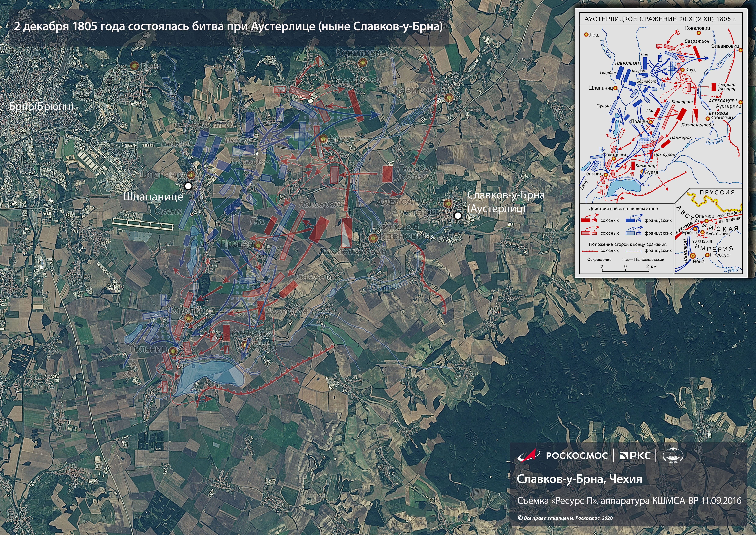
Task: Click the orange Крух marker on the satellite image
Action: click(x=323, y=138)
